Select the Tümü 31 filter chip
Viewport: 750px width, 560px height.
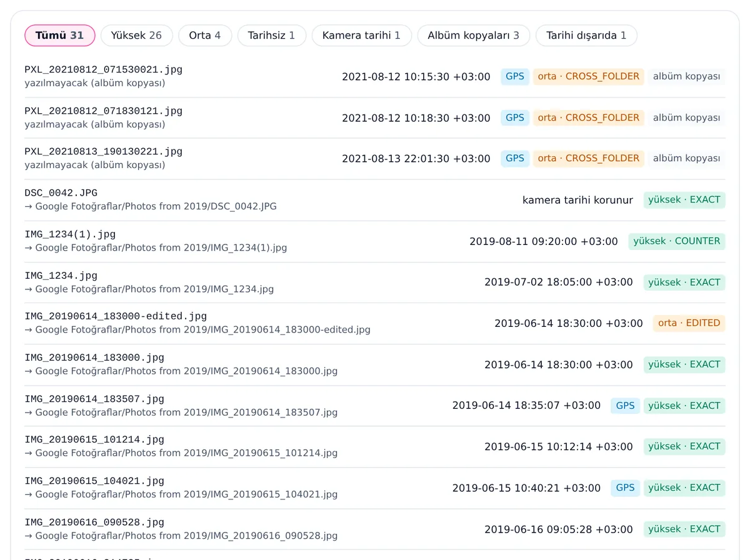coord(60,36)
